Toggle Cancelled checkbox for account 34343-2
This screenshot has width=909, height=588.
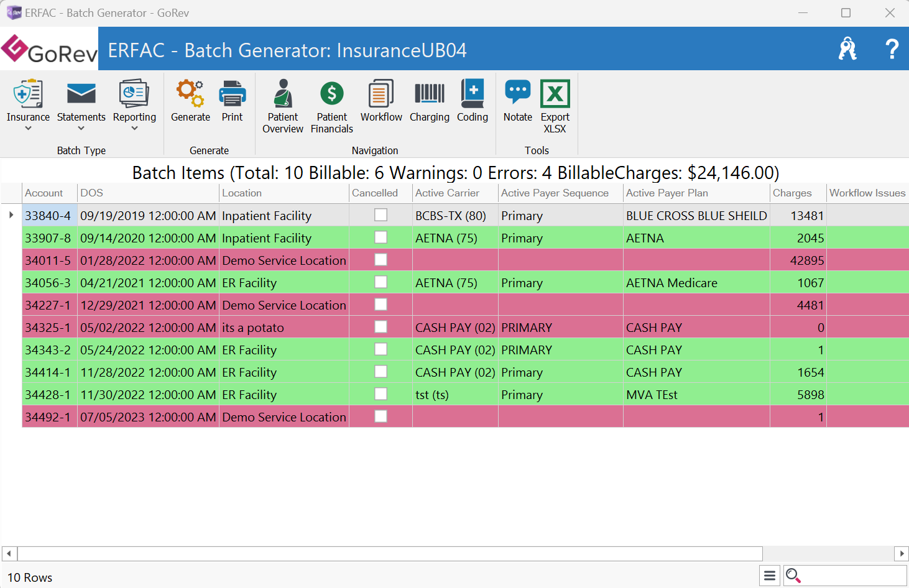381,349
